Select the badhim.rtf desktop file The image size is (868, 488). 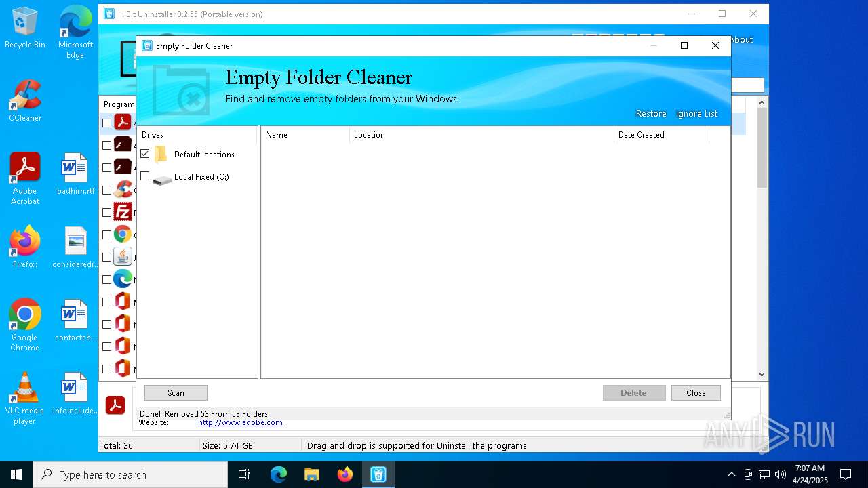pyautogui.click(x=75, y=174)
